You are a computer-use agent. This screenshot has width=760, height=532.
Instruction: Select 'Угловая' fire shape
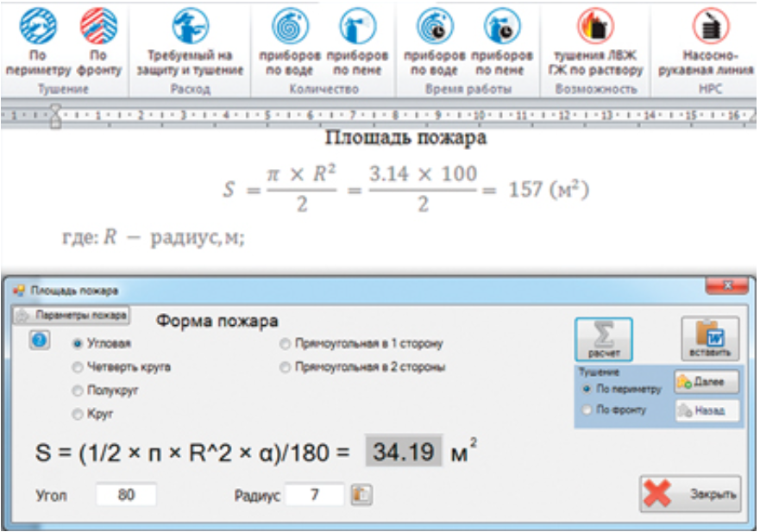(x=102, y=343)
